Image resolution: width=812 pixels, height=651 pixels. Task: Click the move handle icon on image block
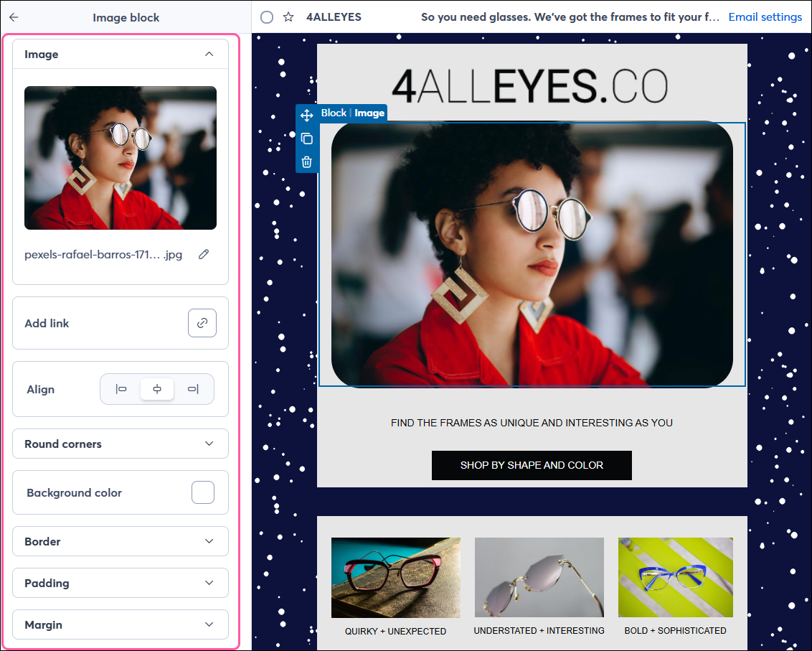pos(307,116)
